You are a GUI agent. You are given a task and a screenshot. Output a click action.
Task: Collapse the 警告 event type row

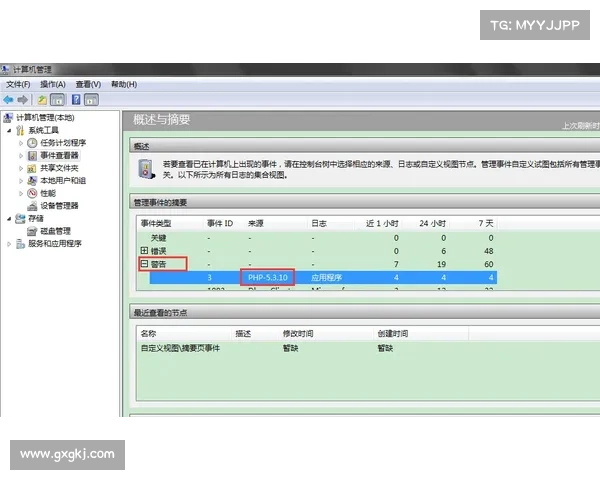click(144, 264)
